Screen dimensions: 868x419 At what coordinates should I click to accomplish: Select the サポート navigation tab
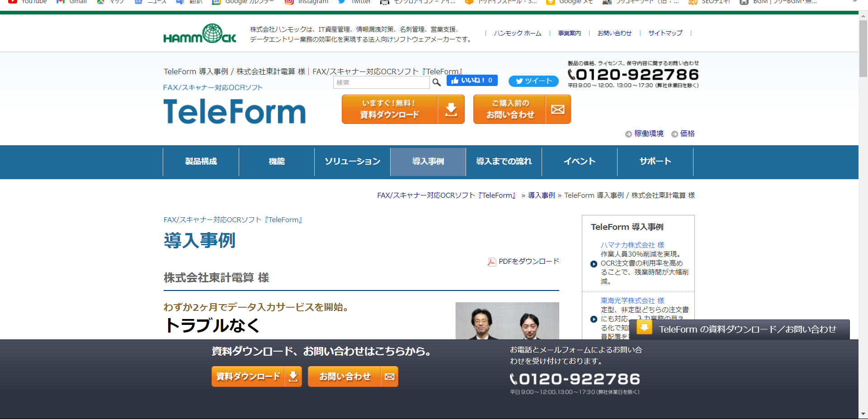click(655, 162)
